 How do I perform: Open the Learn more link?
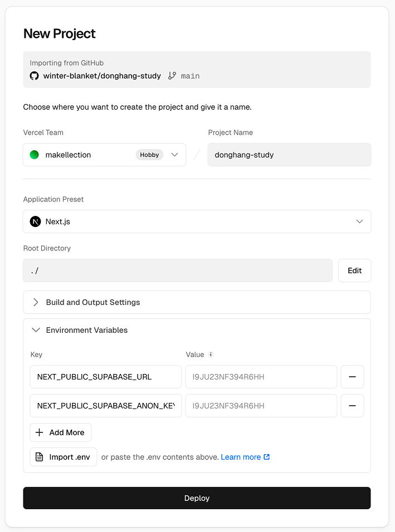(x=241, y=457)
